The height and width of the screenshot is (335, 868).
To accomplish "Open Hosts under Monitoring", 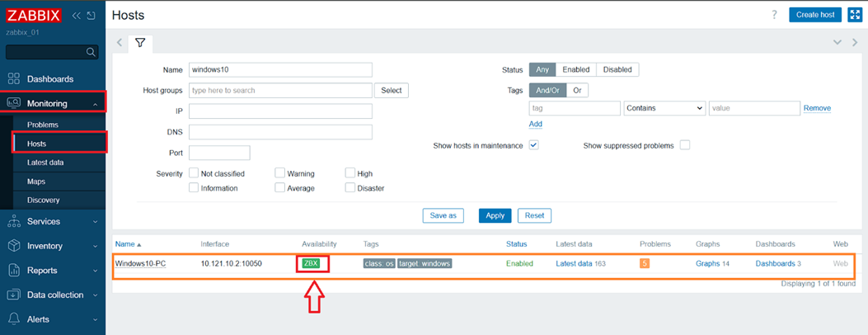I will (36, 144).
